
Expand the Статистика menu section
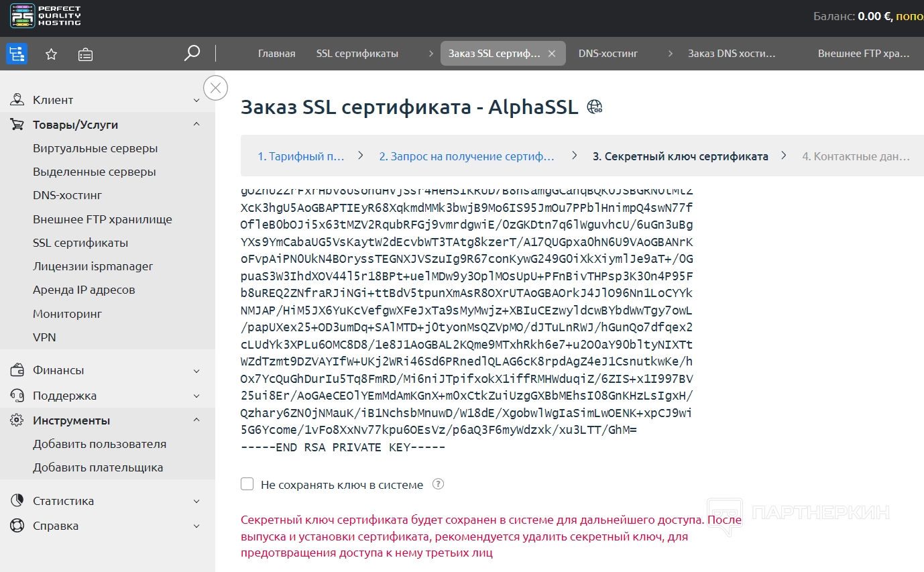click(196, 501)
